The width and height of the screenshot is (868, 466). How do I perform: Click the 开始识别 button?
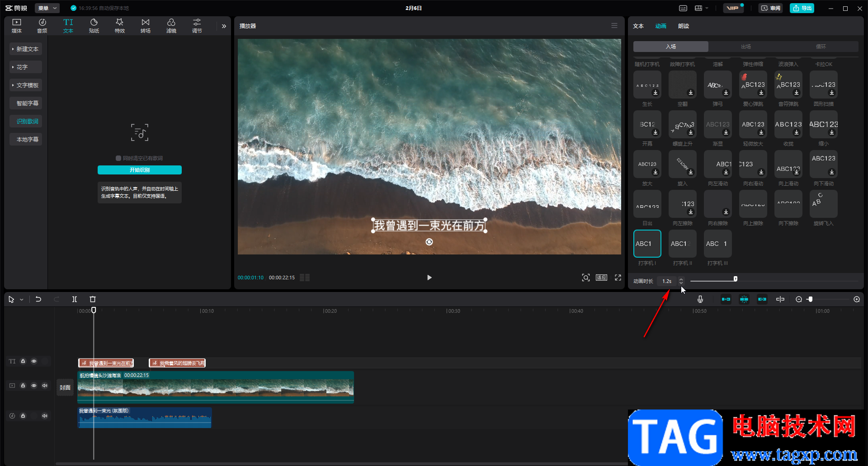coord(140,170)
